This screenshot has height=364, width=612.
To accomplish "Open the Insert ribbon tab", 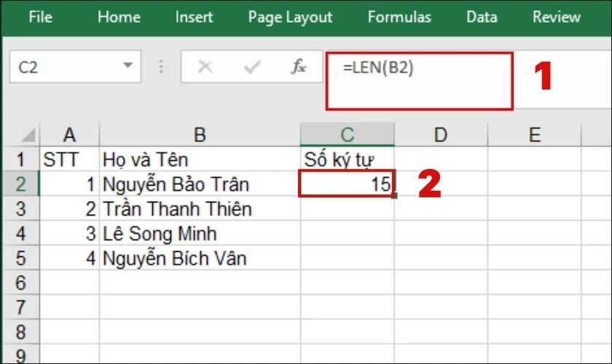I will [x=194, y=17].
